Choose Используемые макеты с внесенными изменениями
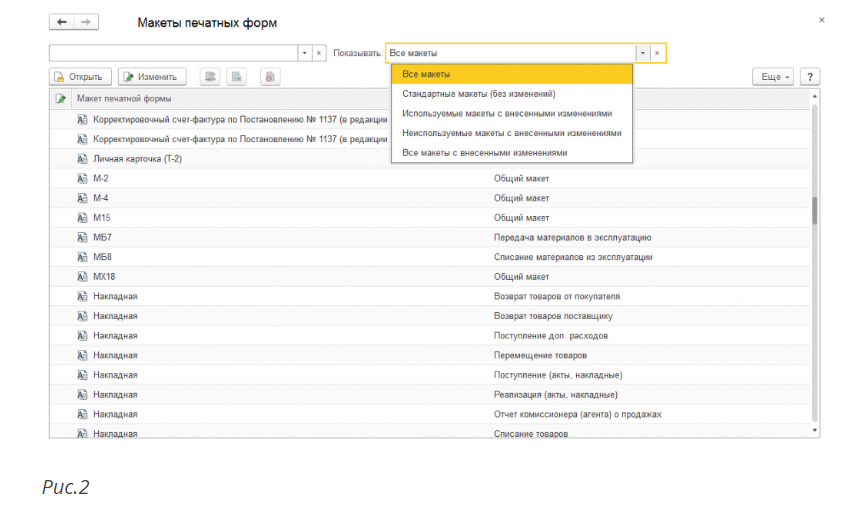The width and height of the screenshot is (848, 516). coord(506,113)
